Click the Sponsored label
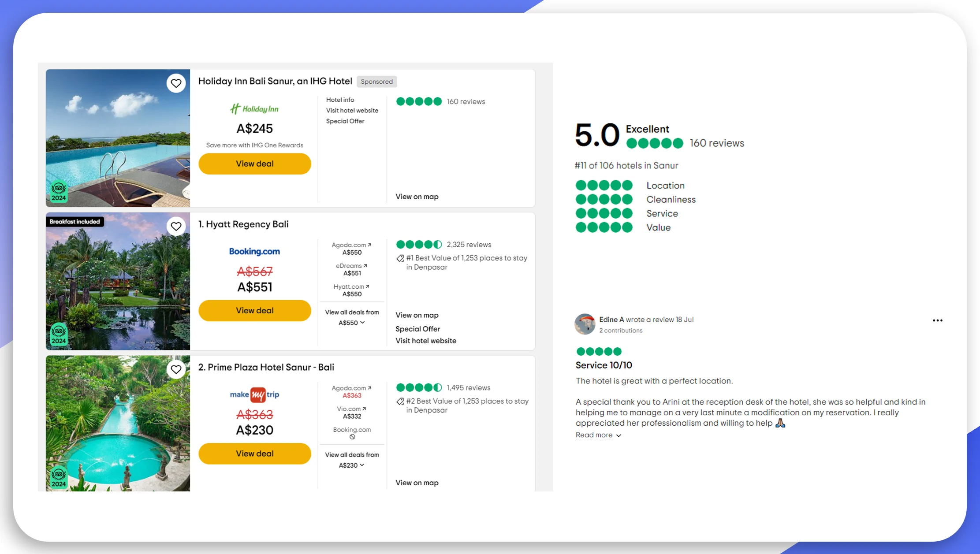Screen dimensions: 980x554 coord(376,82)
